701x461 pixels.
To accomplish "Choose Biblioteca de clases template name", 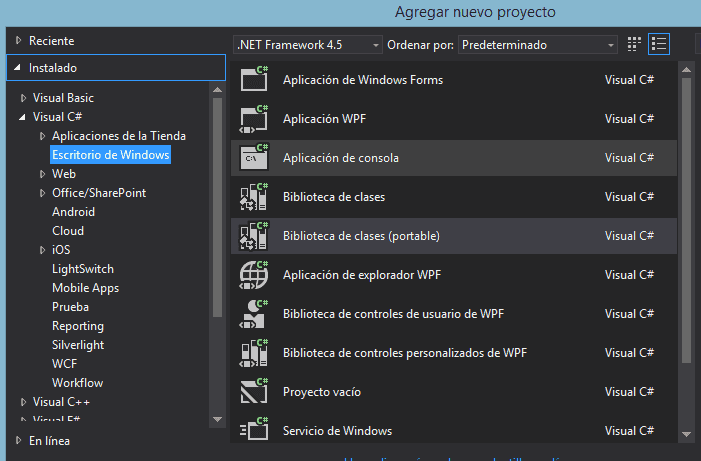I will tap(334, 197).
